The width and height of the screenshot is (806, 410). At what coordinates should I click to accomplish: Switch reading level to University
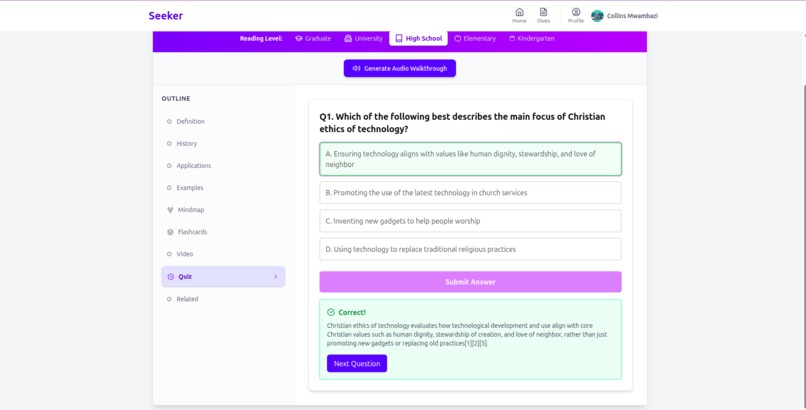click(363, 39)
